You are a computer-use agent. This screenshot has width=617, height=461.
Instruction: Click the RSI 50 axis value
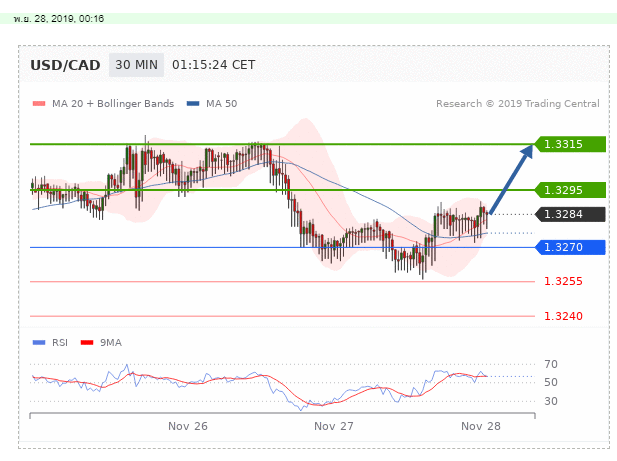551,383
